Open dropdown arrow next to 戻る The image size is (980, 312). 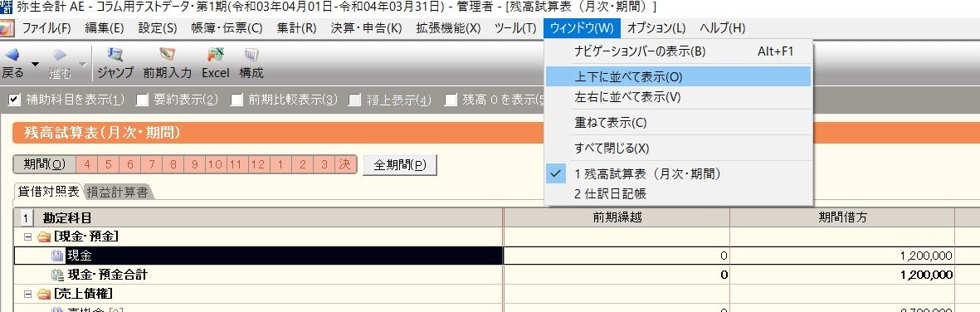click(x=35, y=64)
